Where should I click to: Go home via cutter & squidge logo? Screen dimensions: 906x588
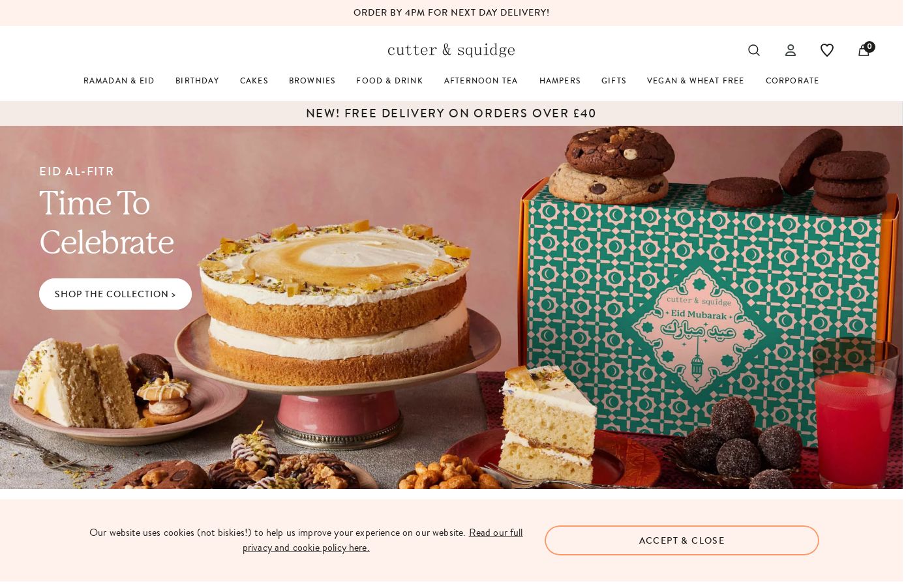tap(451, 50)
